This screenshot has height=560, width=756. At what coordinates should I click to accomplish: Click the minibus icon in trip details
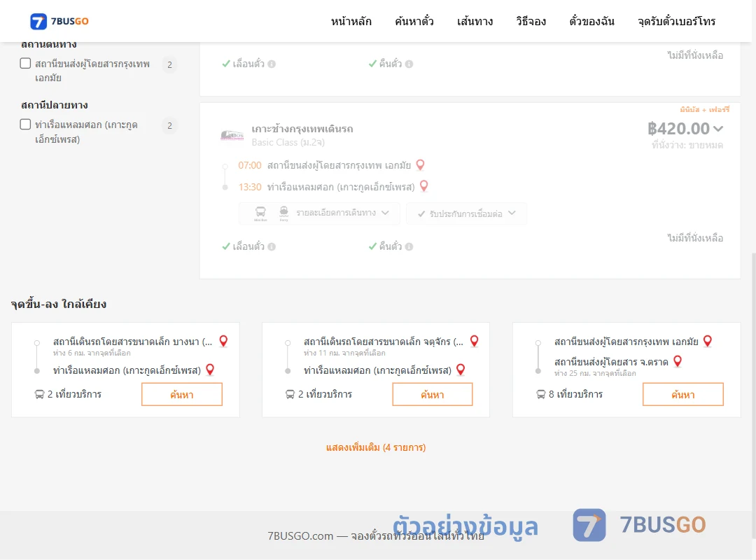[260, 213]
